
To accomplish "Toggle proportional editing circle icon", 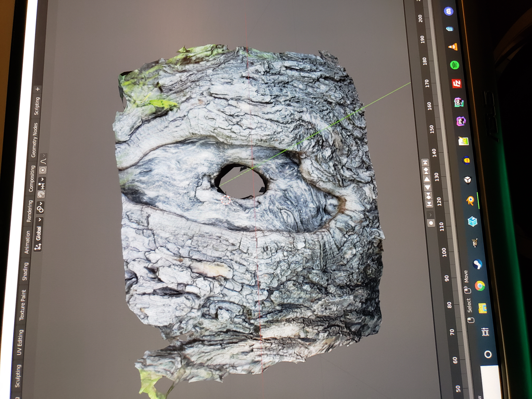I will (43, 170).
